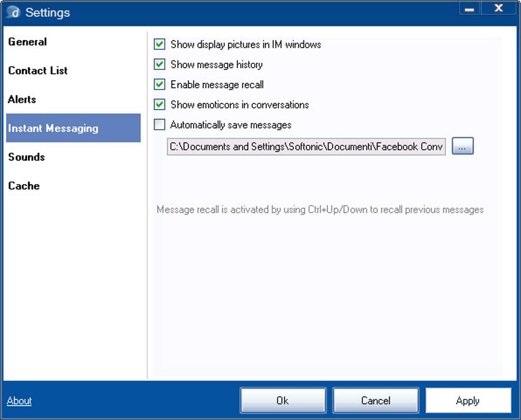Click the Digsby icon in the title bar
This screenshot has height=420, width=521.
click(x=13, y=12)
